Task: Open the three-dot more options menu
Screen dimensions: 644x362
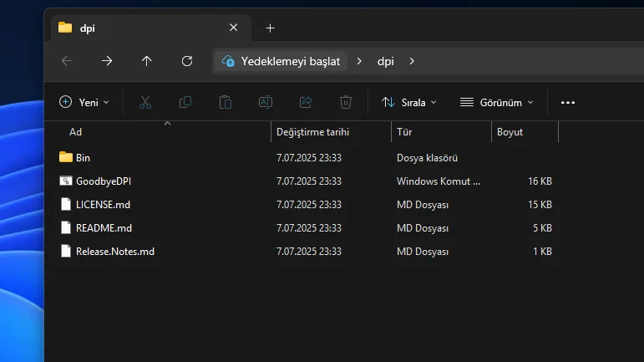Action: (568, 102)
